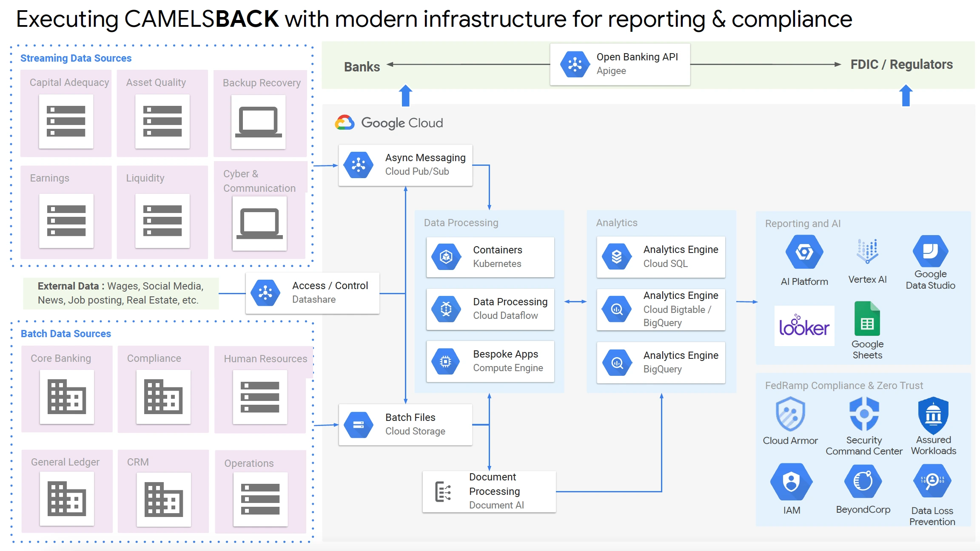Click the CRM building icon
This screenshot has height=551, width=980.
pos(164,500)
